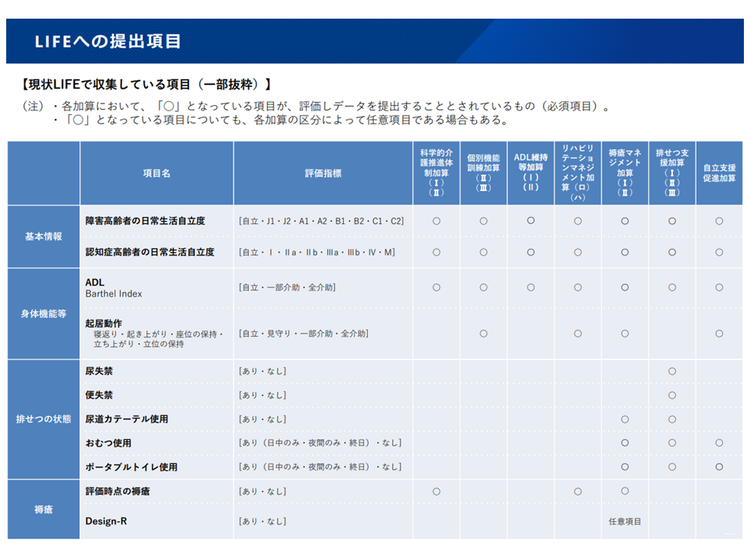Click the heading '現状LIFEで収集している項目(一部抜粋)'

click(146, 84)
